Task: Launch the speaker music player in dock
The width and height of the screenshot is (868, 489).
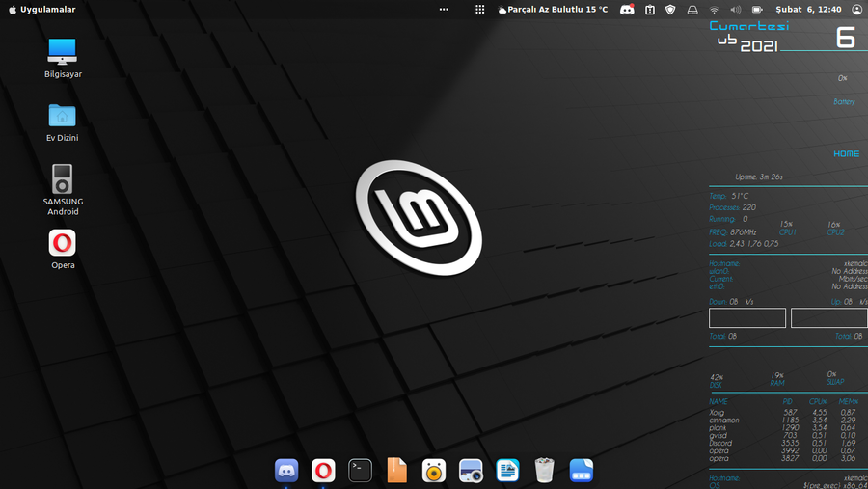Action: (433, 471)
